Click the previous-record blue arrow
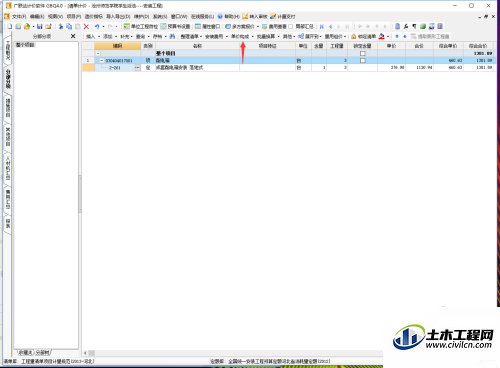This screenshot has height=368, width=500. 330,26
